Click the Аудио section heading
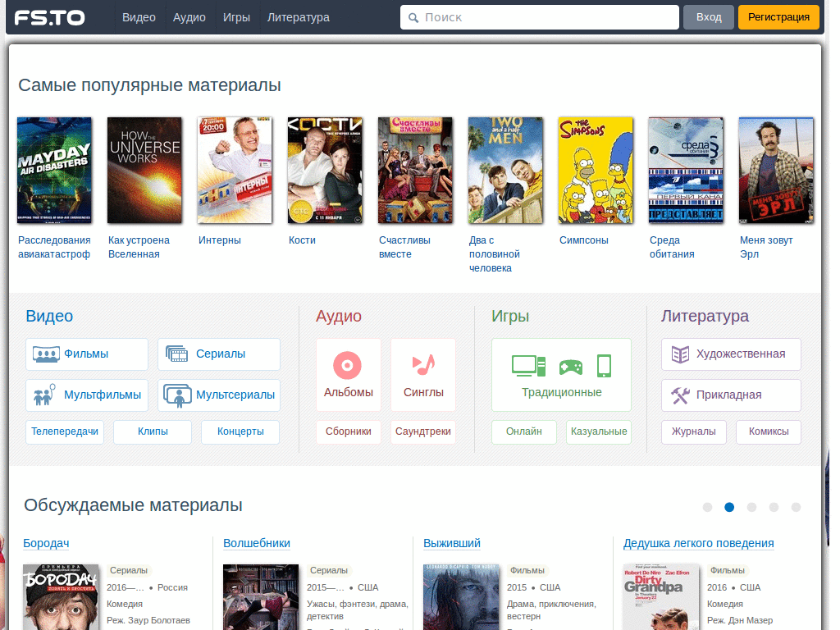 pos(339,316)
